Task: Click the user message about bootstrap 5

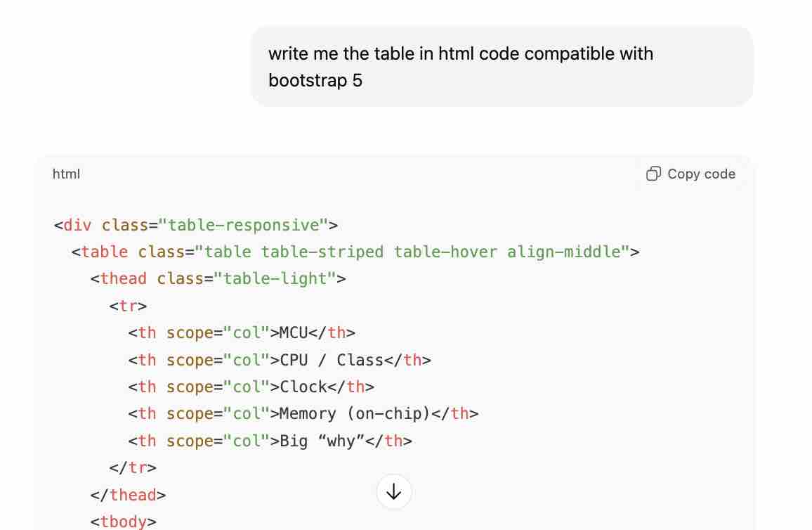Action: [x=460, y=67]
